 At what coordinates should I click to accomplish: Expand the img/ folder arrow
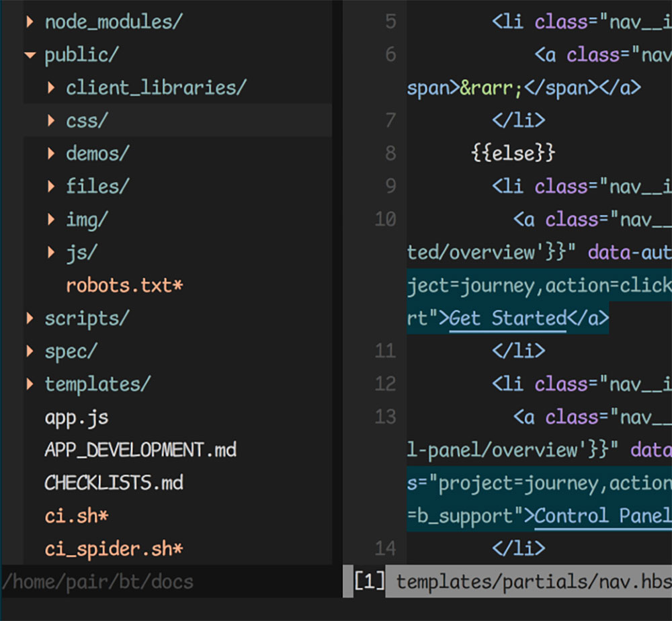click(x=51, y=219)
